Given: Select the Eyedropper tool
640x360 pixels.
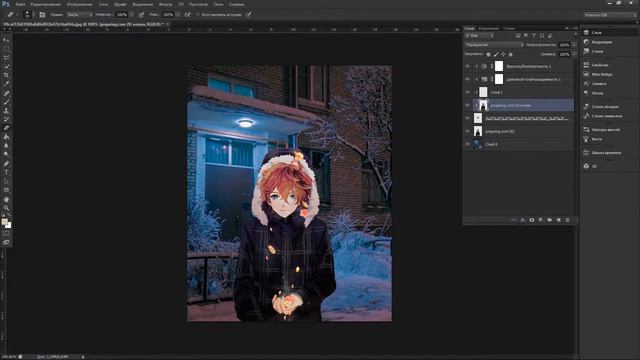Looking at the screenshot, I should [x=6, y=84].
